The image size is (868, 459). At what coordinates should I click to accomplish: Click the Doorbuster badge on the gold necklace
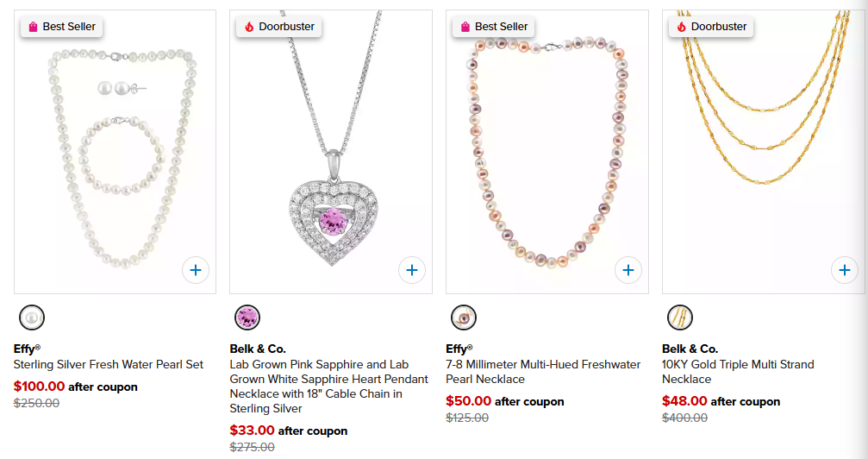(x=711, y=27)
